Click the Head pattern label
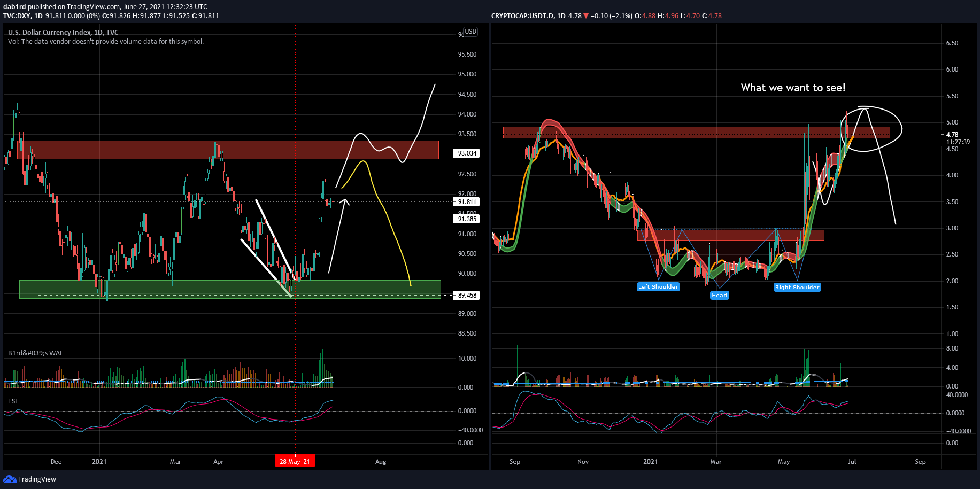The image size is (980, 489). click(719, 295)
